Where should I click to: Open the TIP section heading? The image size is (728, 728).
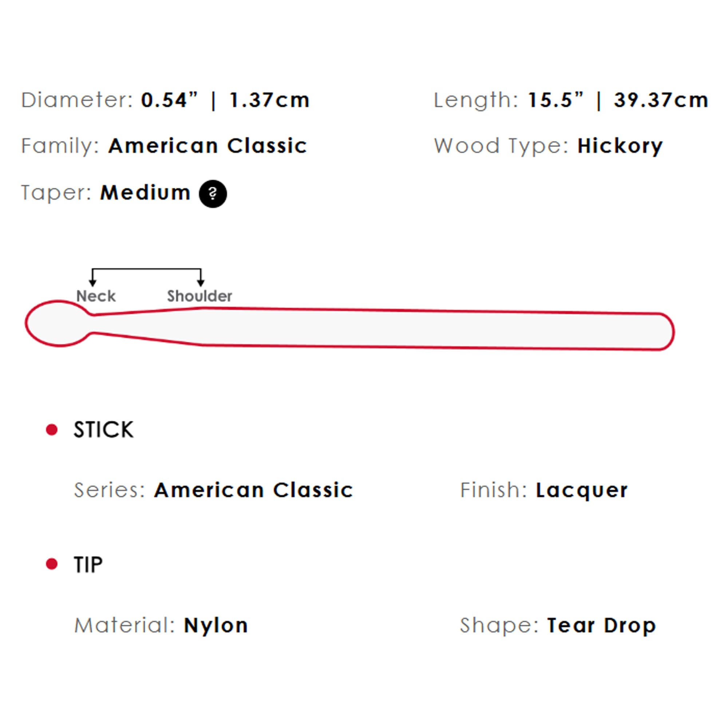tap(88, 565)
